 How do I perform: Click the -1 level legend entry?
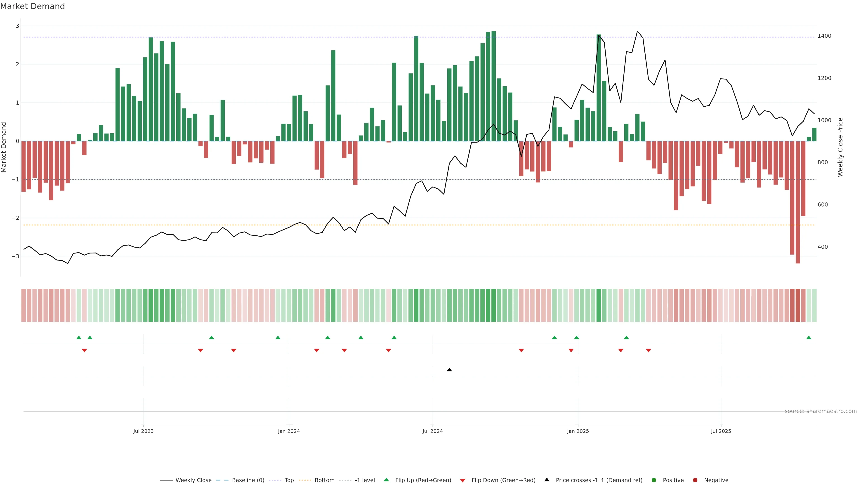(365, 480)
